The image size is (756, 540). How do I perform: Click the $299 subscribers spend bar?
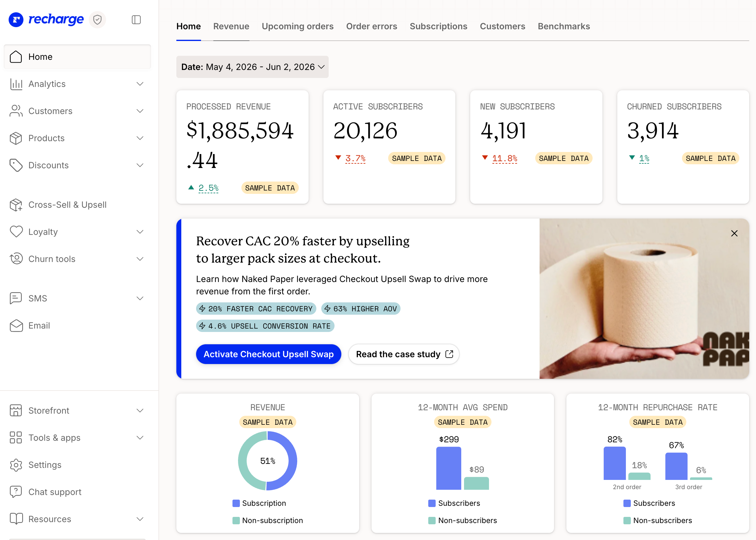coord(448,468)
